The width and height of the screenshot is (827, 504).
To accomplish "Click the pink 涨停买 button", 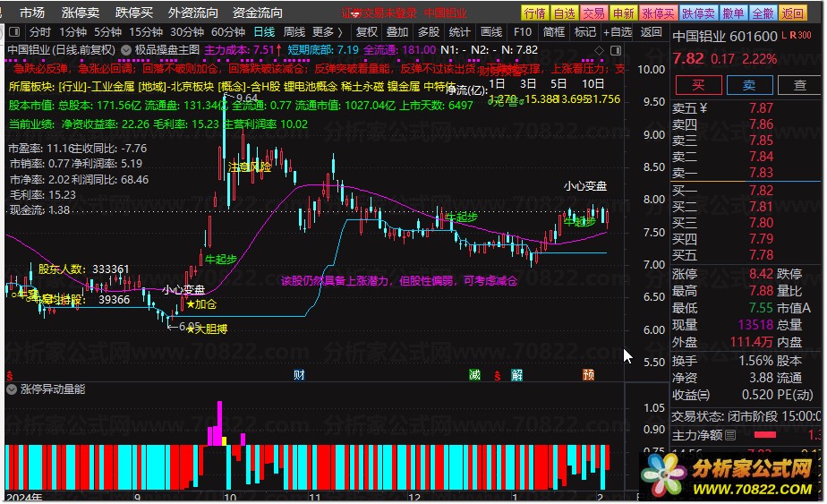I will click(658, 13).
